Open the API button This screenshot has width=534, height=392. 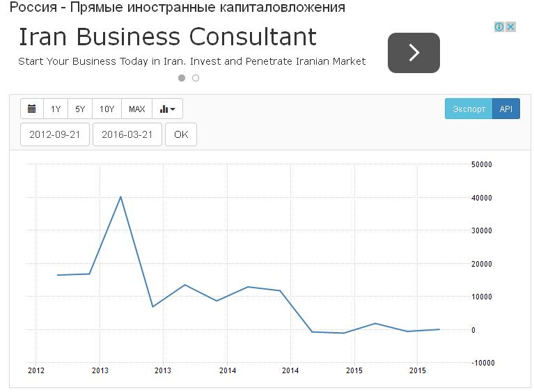(x=506, y=109)
